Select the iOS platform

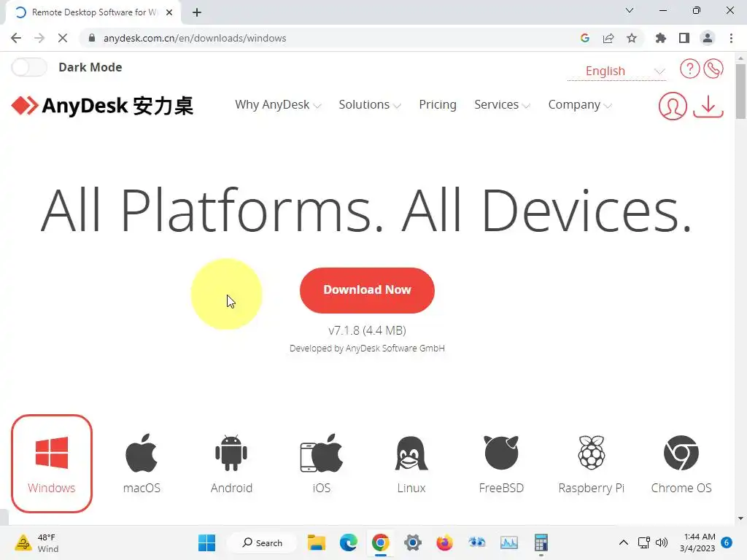click(x=322, y=463)
